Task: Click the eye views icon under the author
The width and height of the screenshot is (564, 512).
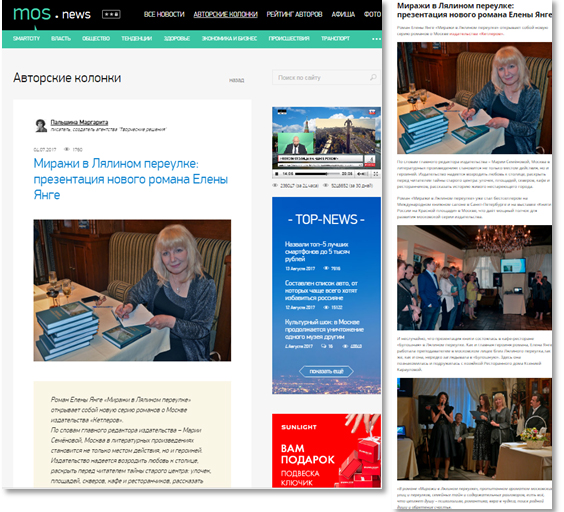Action: coord(67,149)
